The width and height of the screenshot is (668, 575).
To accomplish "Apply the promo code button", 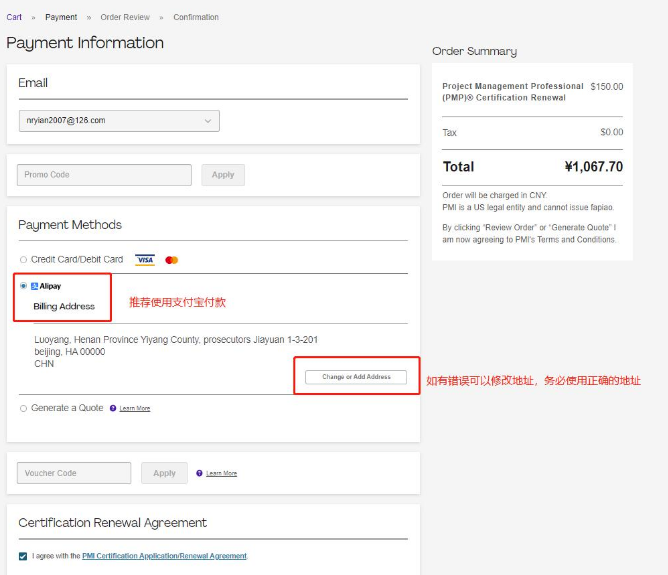I will pos(223,175).
